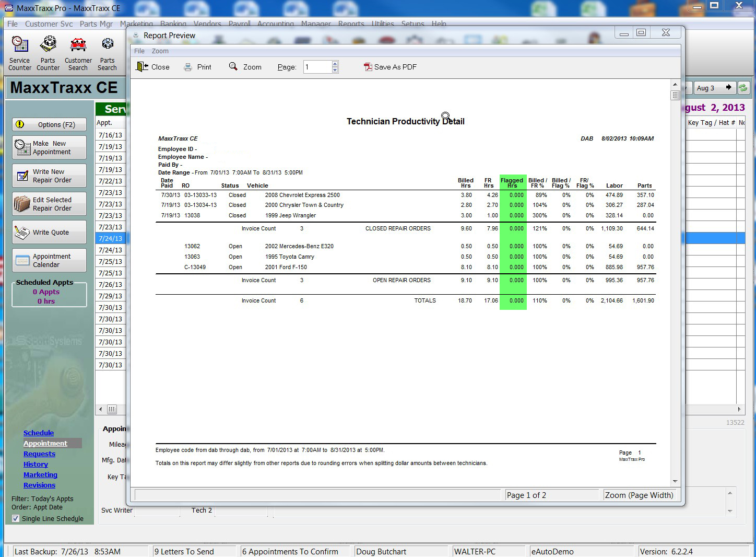
Task: Open the Service Counter icon
Action: point(20,53)
